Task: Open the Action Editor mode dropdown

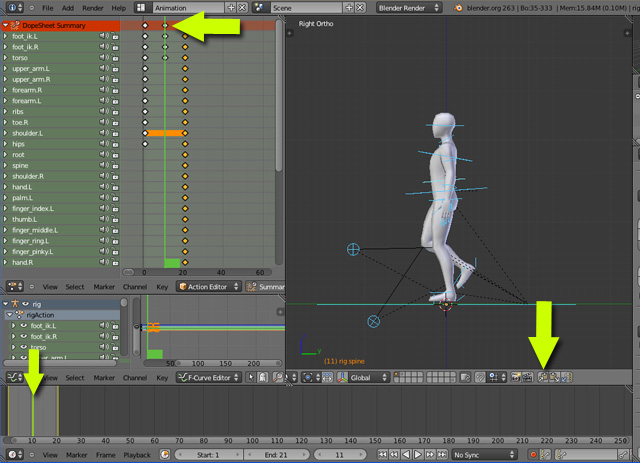Action: tap(209, 286)
